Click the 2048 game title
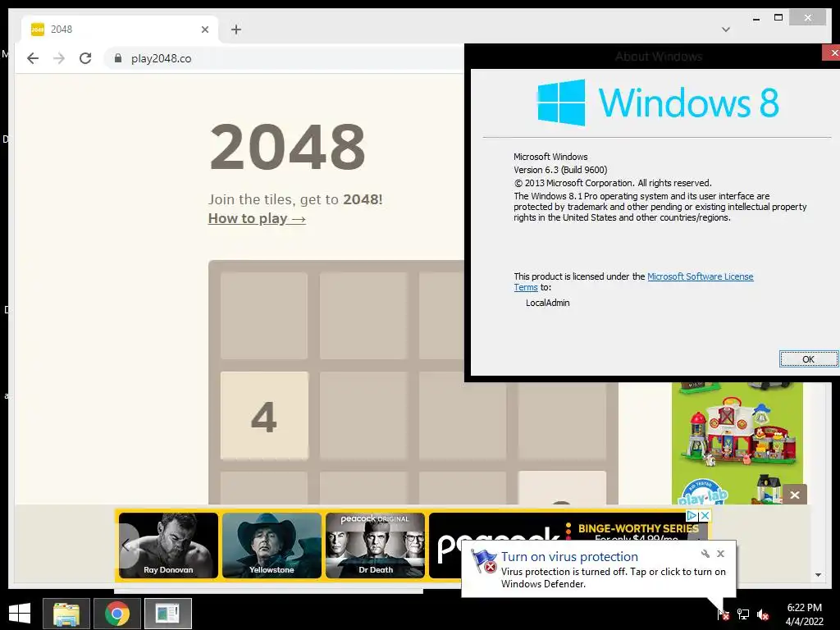840x630 pixels. click(x=288, y=147)
